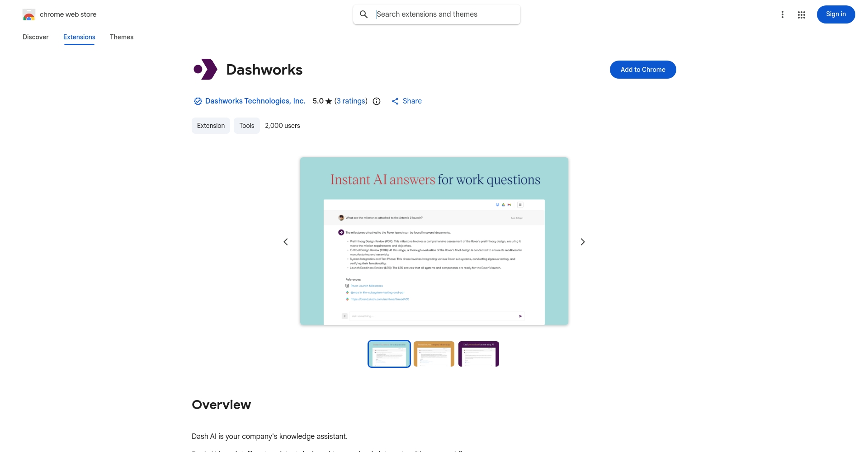Click the ratings info tooltip icon

pyautogui.click(x=377, y=101)
